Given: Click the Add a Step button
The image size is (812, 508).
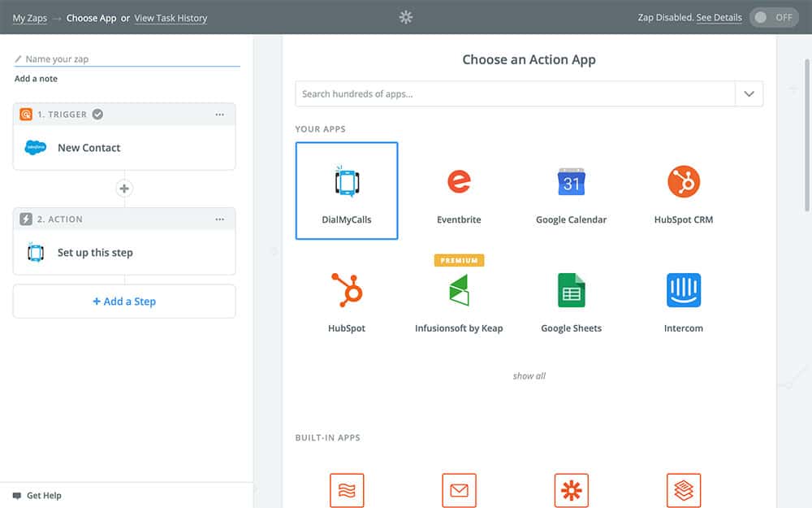Looking at the screenshot, I should [124, 302].
